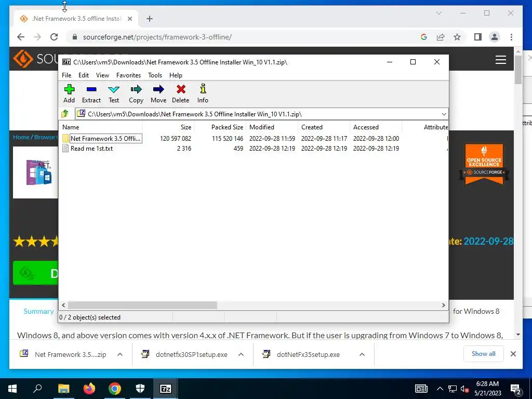
Task: Open the Tools menu
Action: point(155,75)
